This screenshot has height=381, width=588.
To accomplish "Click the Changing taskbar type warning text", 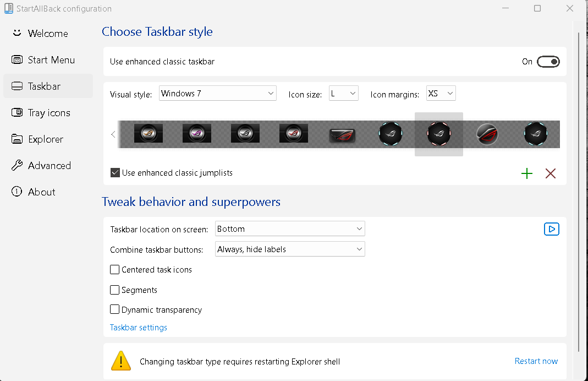I will pos(240,362).
